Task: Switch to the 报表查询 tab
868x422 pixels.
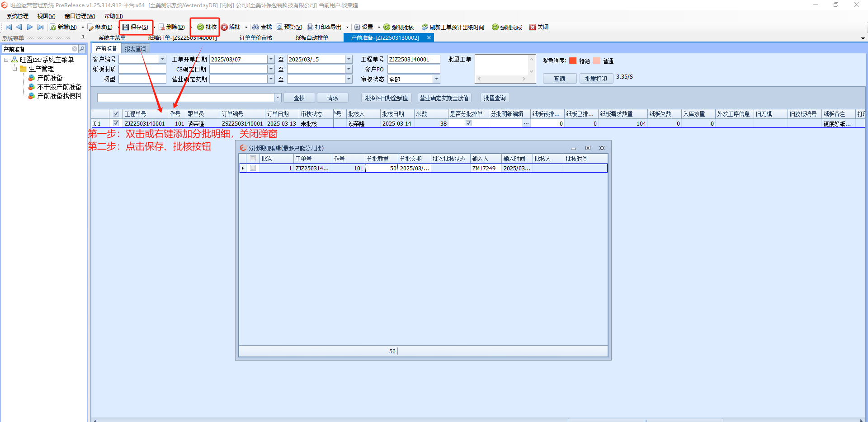Action: click(135, 49)
